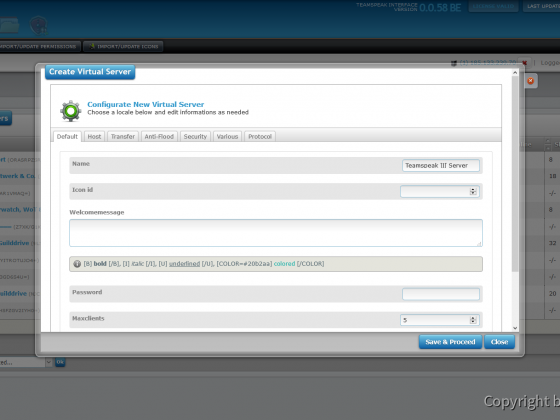560x420 pixels.
Task: Click the License Valid button in the header
Action: (493, 6)
